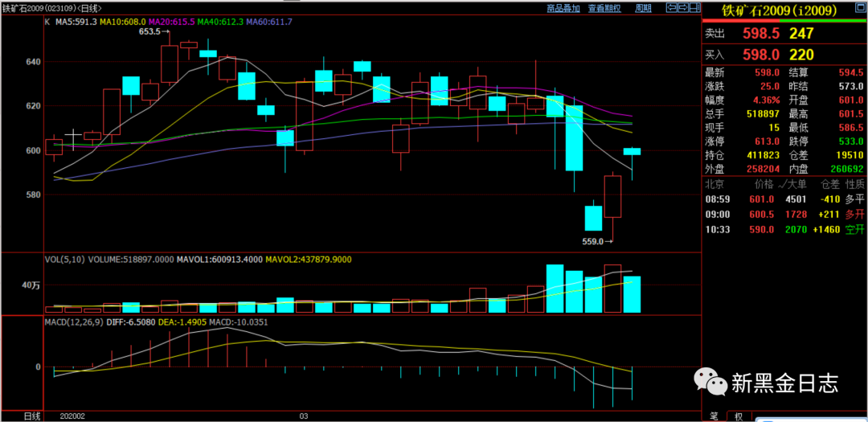Click the 跌停 value 533.0
The width and height of the screenshot is (868, 422).
tap(851, 141)
